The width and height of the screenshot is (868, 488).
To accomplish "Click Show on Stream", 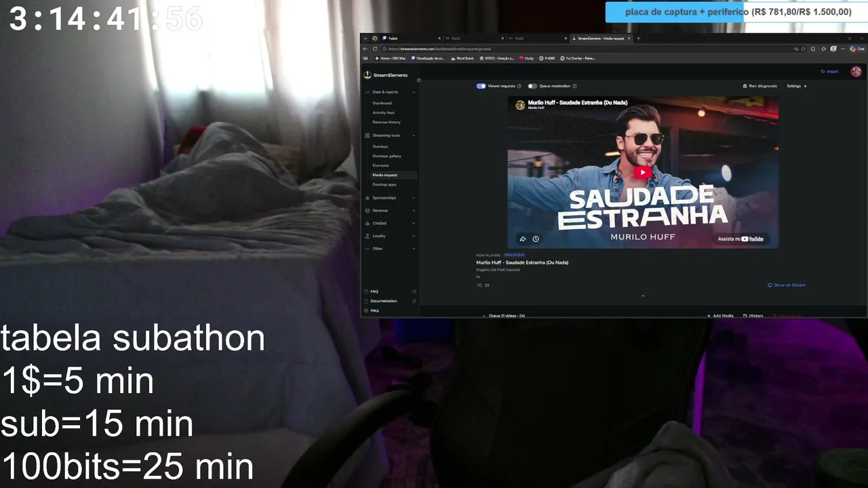I will tap(787, 285).
